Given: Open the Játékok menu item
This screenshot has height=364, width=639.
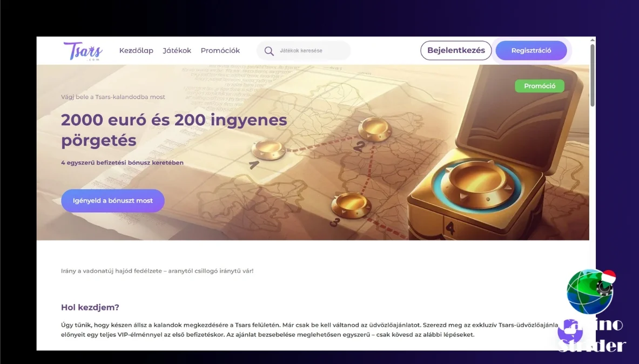Looking at the screenshot, I should [x=177, y=51].
